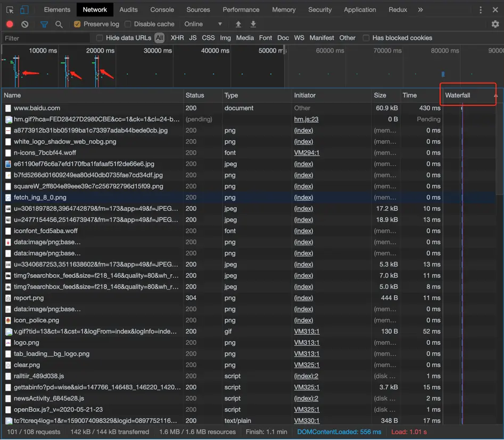Expand more tabs chevron
The image size is (504, 440).
click(x=420, y=10)
